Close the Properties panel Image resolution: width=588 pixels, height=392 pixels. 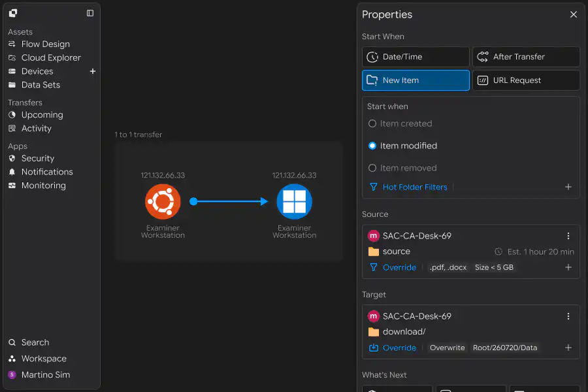click(574, 14)
